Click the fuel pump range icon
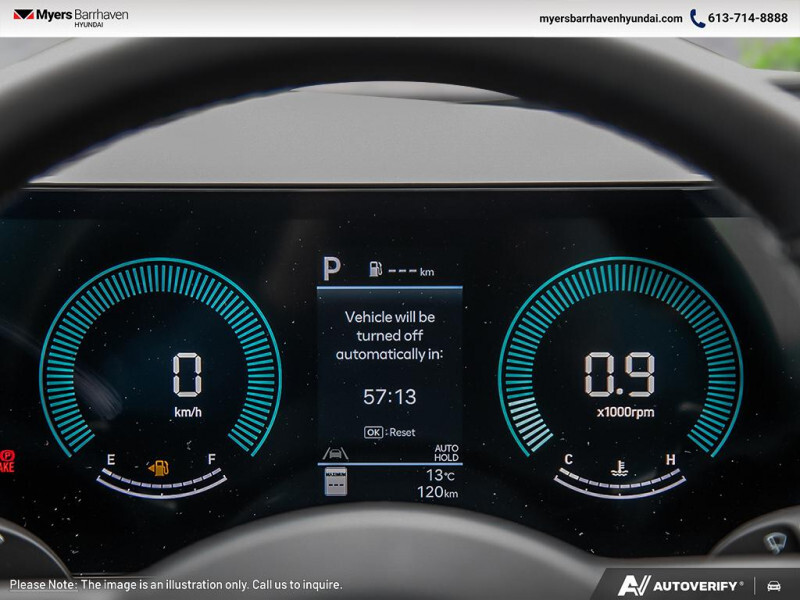 point(375,270)
